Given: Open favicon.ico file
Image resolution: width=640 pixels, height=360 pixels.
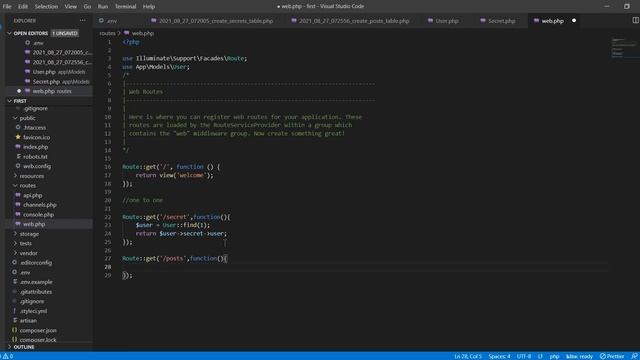Looking at the screenshot, I should pyautogui.click(x=36, y=138).
